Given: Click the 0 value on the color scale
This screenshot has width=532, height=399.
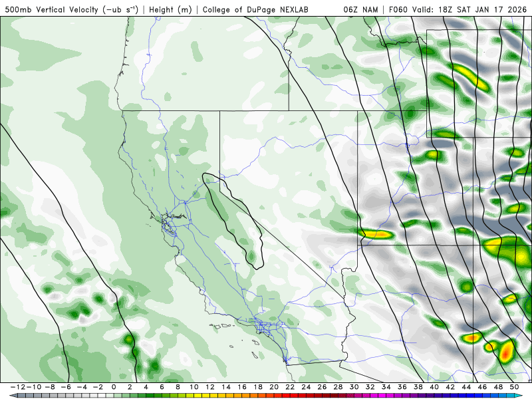Looking at the screenshot, I should 114,387.
